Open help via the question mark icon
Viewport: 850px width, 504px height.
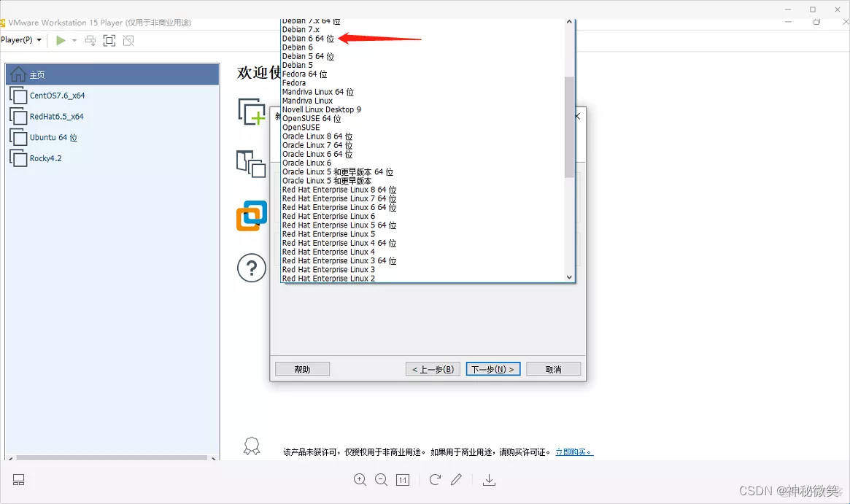(251, 268)
